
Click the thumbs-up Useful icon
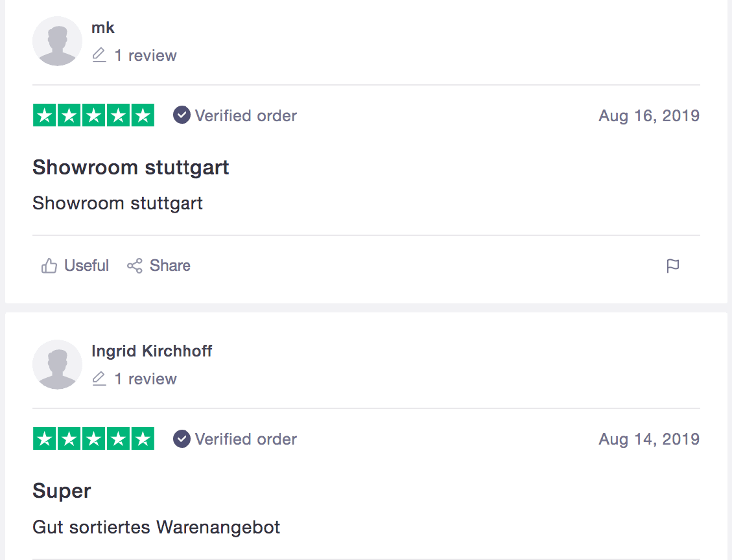pos(49,266)
